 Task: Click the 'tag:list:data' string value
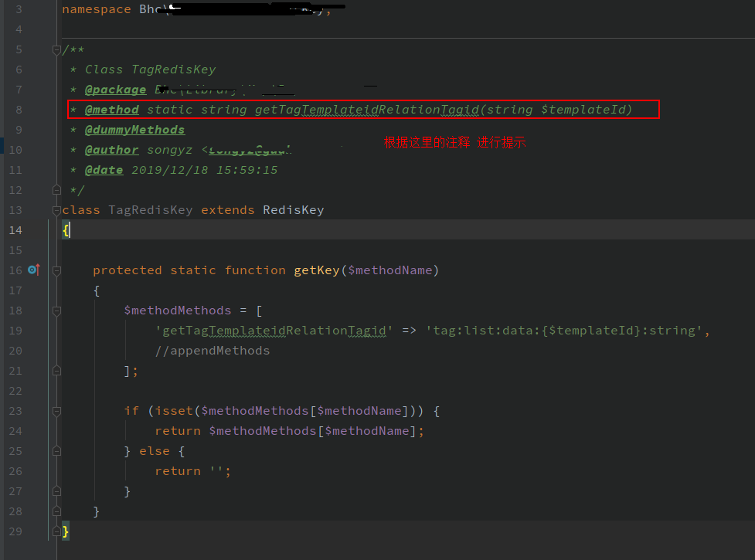pyautogui.click(x=563, y=331)
